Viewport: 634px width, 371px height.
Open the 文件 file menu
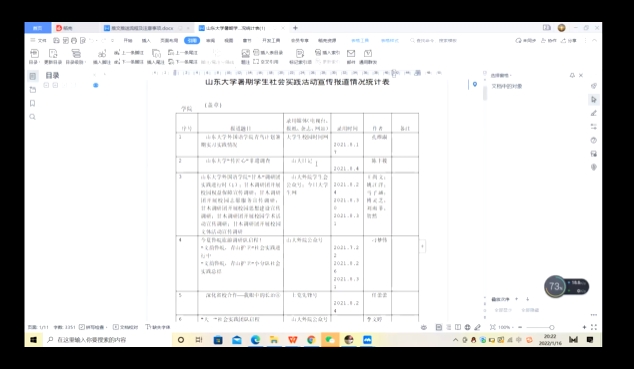39,40
